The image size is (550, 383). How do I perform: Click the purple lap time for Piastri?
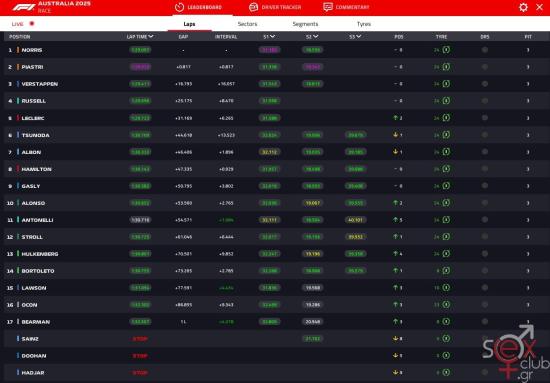tap(140, 67)
